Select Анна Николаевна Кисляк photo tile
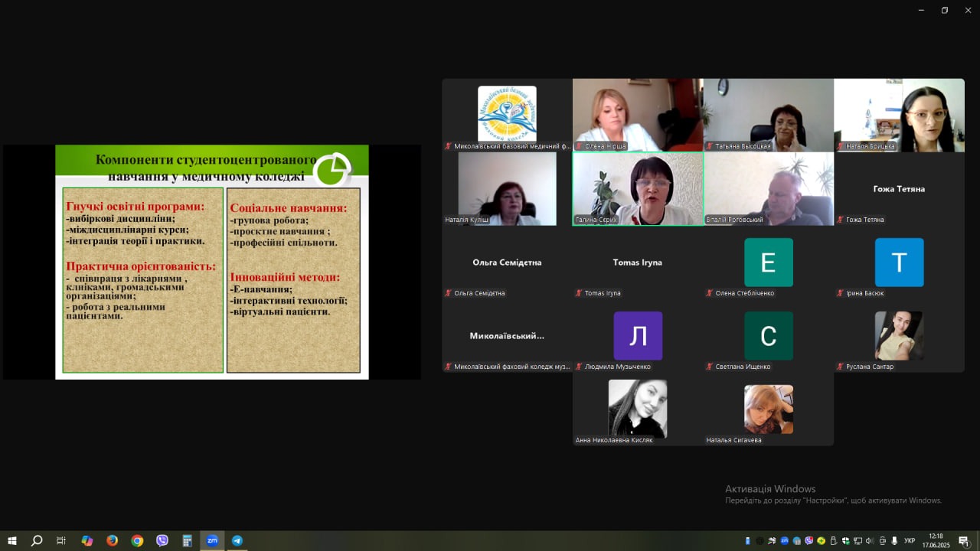The image size is (980, 551). click(x=638, y=409)
